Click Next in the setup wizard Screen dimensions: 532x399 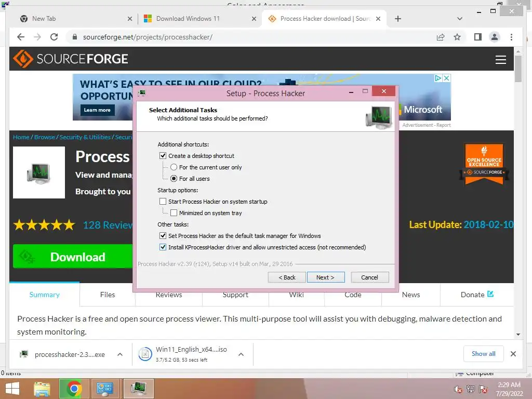[x=325, y=277]
